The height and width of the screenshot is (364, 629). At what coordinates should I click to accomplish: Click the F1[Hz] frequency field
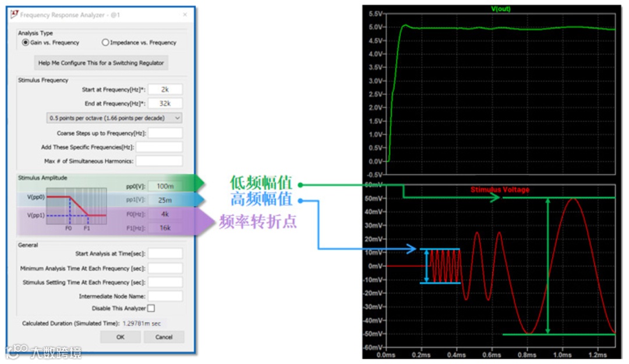(165, 228)
